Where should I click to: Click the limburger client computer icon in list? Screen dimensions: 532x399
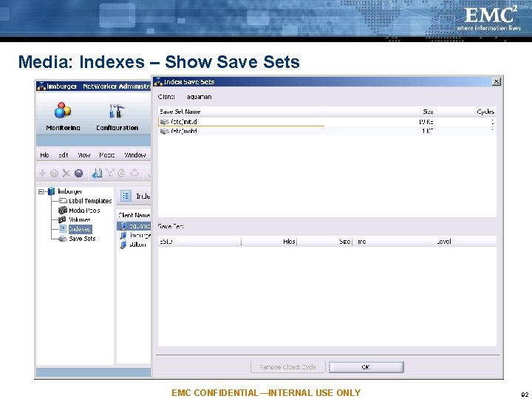pos(123,235)
